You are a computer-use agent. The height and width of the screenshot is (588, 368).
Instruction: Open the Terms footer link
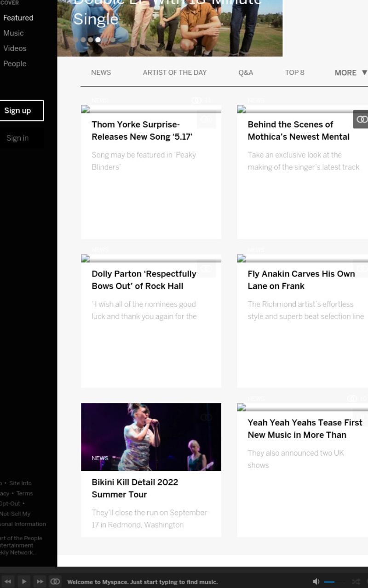pyautogui.click(x=24, y=493)
